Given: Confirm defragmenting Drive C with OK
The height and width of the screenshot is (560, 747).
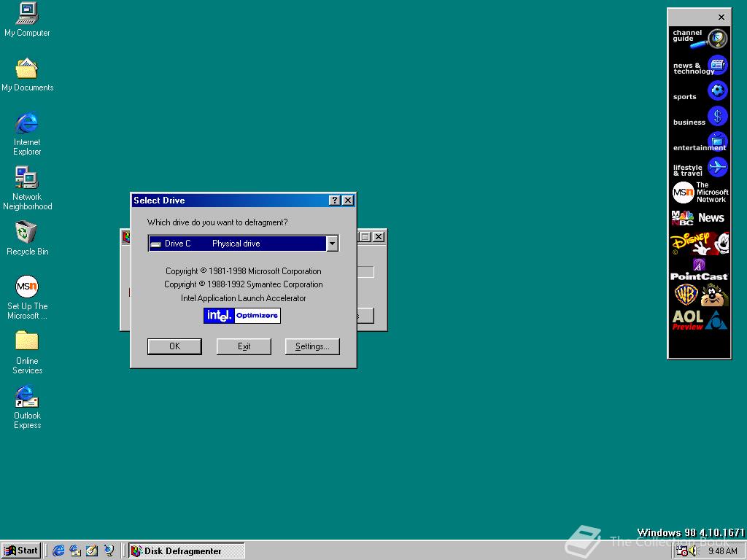Looking at the screenshot, I should (x=174, y=346).
